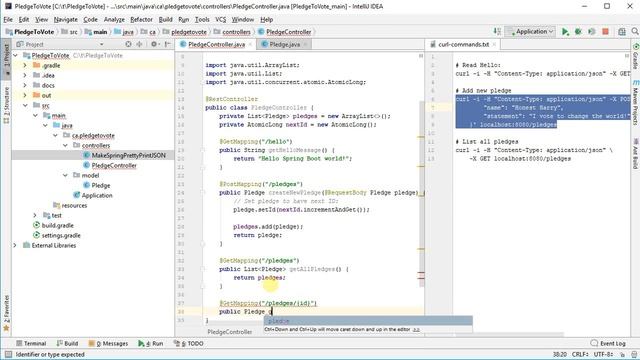Expand the docs folder
The width and height of the screenshot is (640, 360).
(25, 85)
